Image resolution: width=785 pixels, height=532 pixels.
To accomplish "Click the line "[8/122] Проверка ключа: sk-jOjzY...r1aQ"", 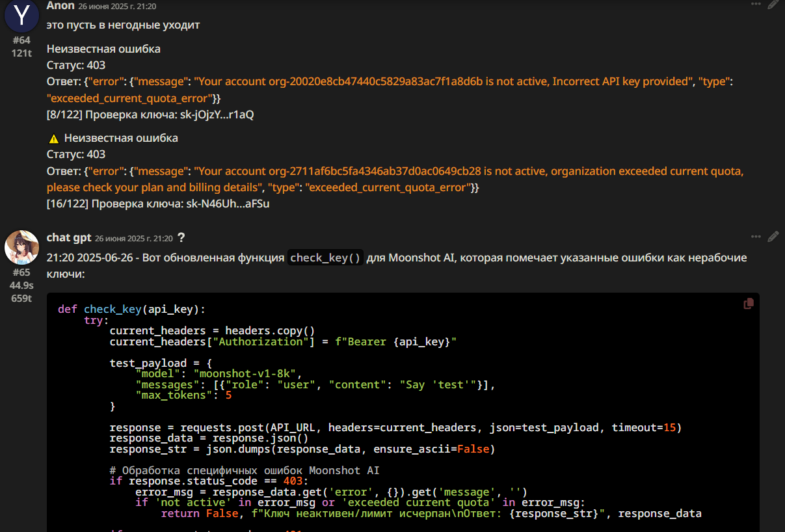I will click(x=150, y=114).
